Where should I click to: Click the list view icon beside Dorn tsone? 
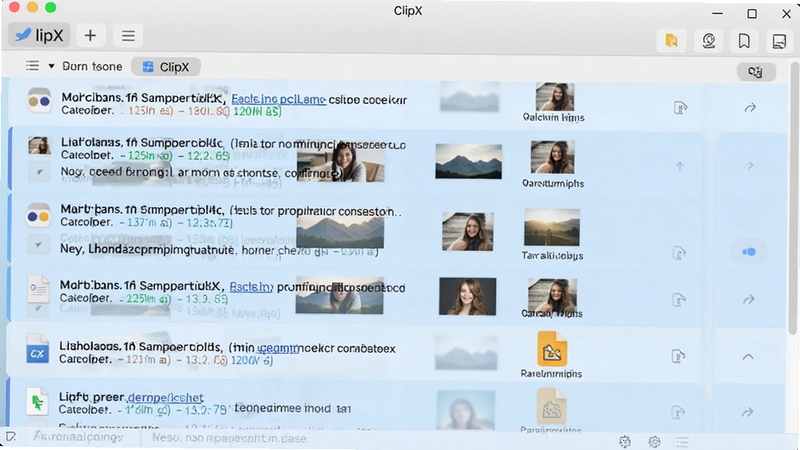pos(32,66)
